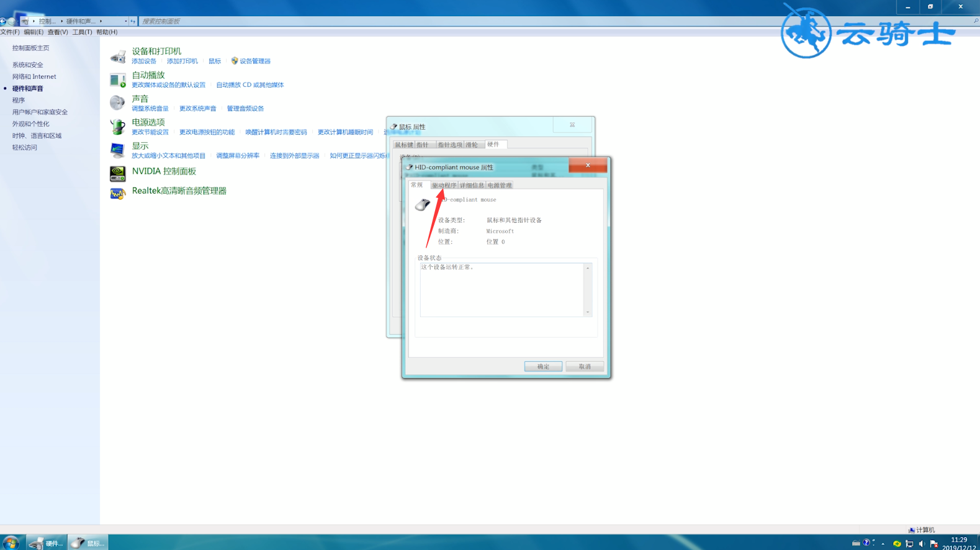This screenshot has width=980, height=550.
Task: Click the refresh button beside the address bar
Action: [x=133, y=21]
